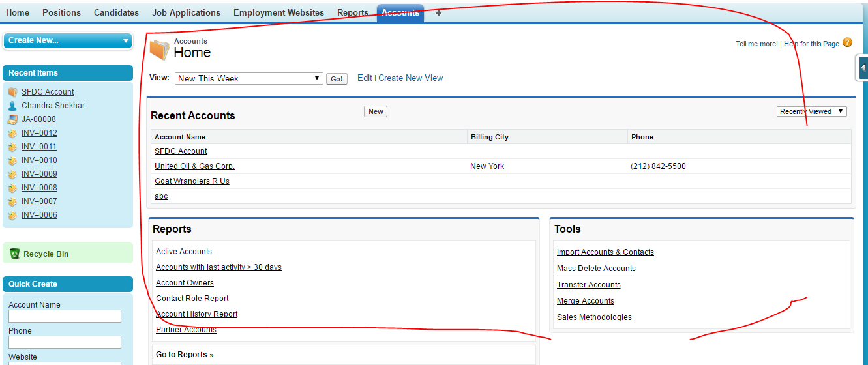This screenshot has height=365, width=868.
Task: Click the Sales Methodologies tool
Action: tap(594, 317)
